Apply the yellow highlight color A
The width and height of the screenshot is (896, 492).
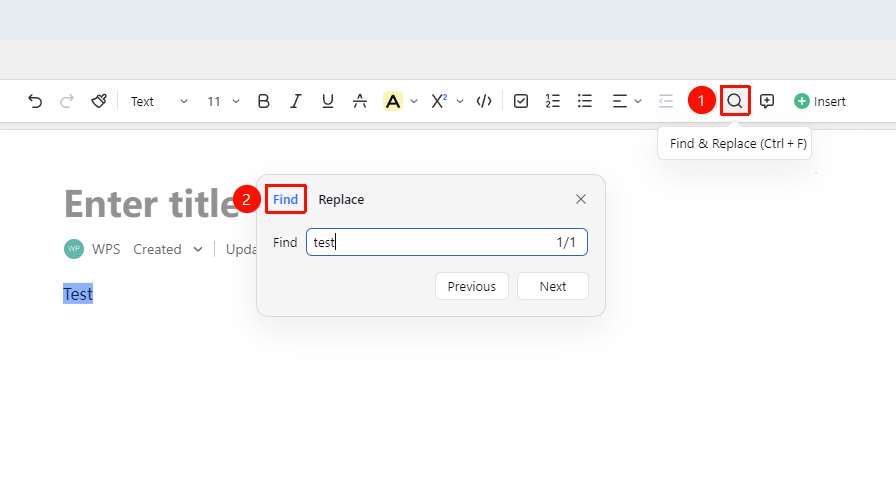tap(393, 101)
